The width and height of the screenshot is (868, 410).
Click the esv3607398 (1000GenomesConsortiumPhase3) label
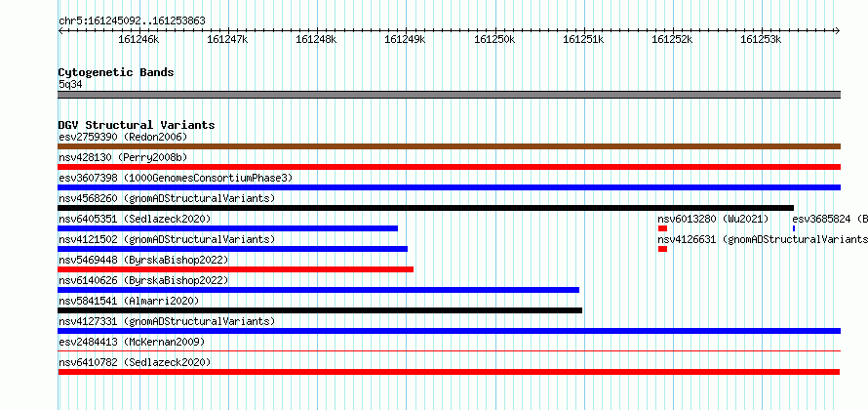point(176,178)
